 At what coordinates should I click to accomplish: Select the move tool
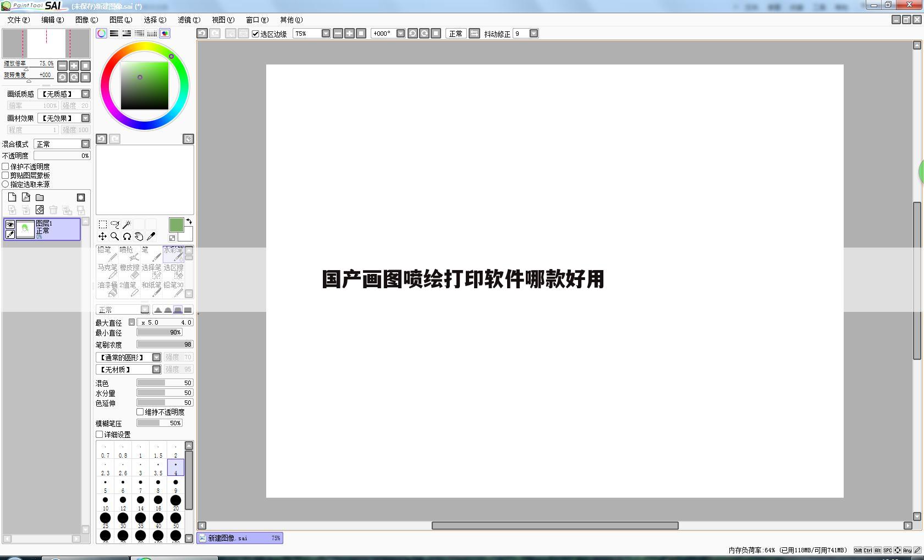pos(102,237)
